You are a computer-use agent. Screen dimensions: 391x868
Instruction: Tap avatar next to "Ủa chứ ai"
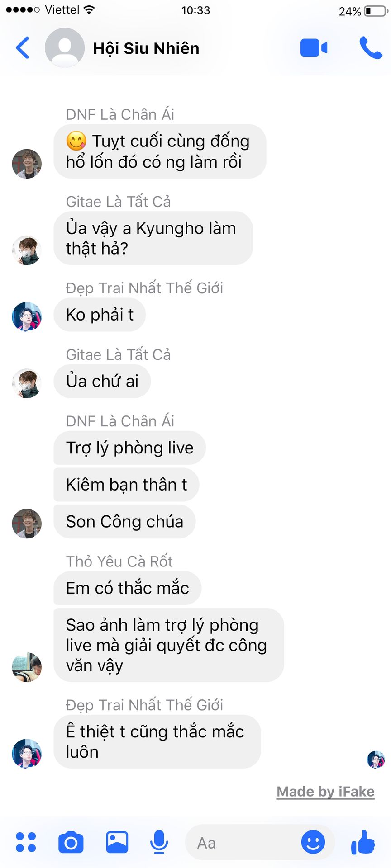pos(27,383)
